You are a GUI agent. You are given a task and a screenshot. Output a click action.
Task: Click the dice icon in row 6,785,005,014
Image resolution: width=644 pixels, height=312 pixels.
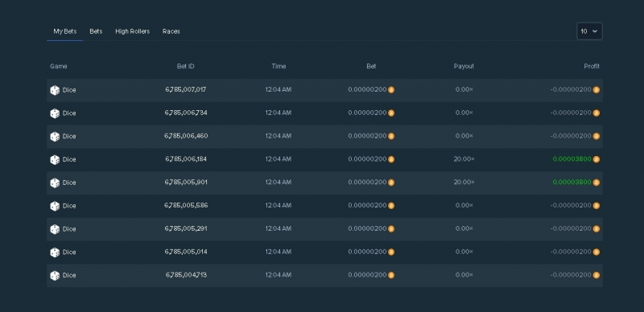pyautogui.click(x=55, y=252)
